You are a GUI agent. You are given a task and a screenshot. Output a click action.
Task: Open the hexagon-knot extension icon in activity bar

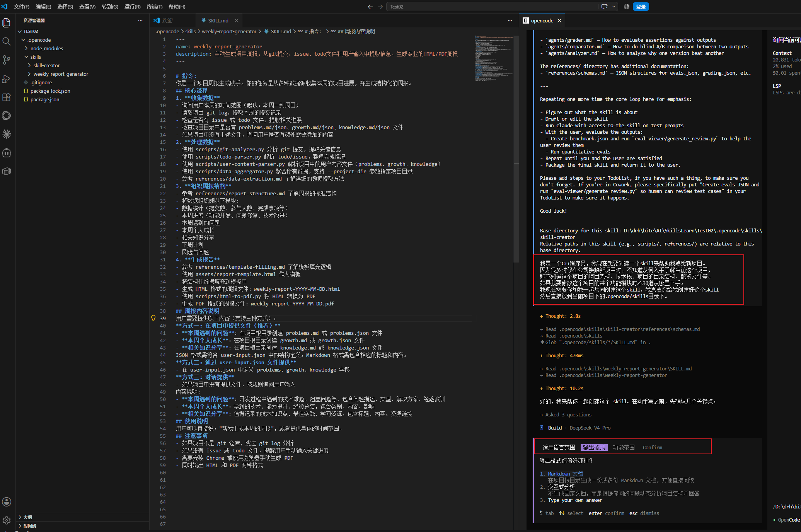pos(7,116)
